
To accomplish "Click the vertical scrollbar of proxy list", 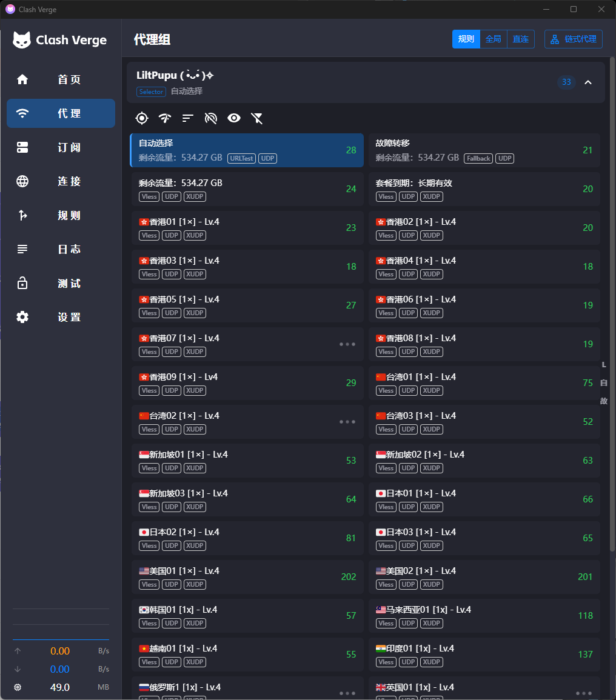I will (x=612, y=303).
